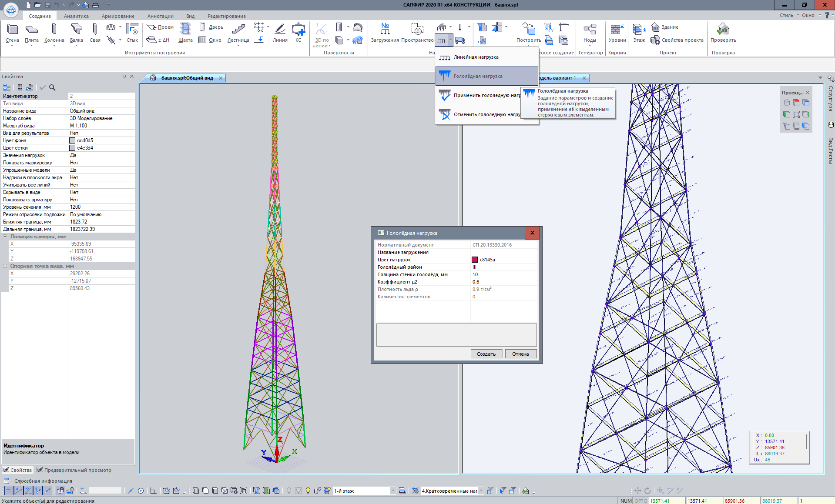Open Свойства проекта project properties
835x504 pixels.
click(678, 40)
